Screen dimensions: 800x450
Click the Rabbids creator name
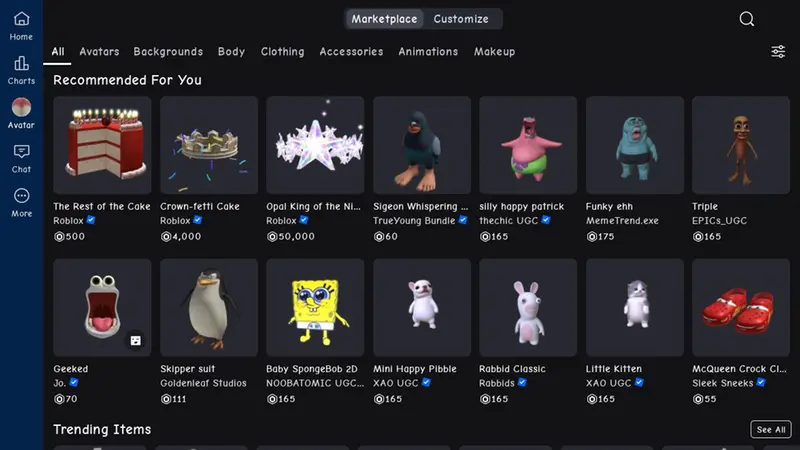497,383
